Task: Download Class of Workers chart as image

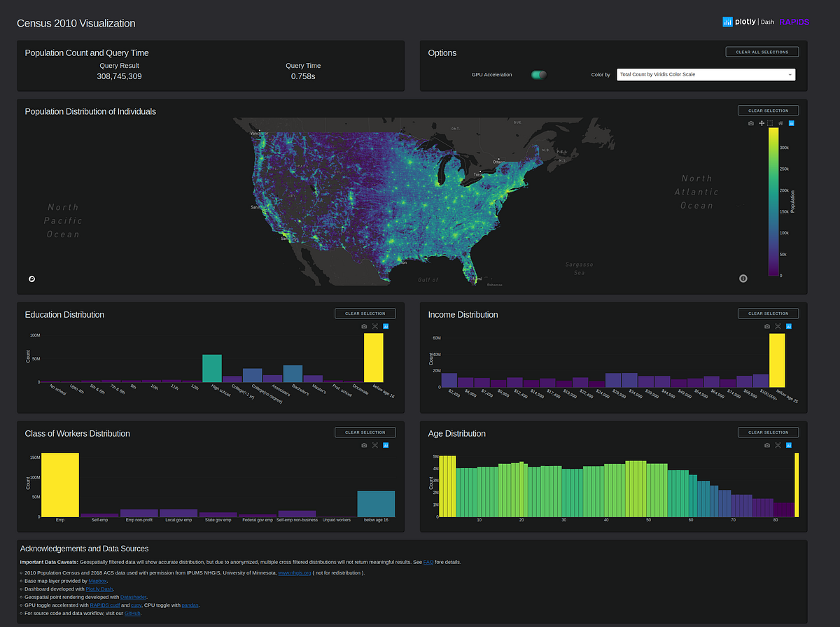Action: click(364, 445)
